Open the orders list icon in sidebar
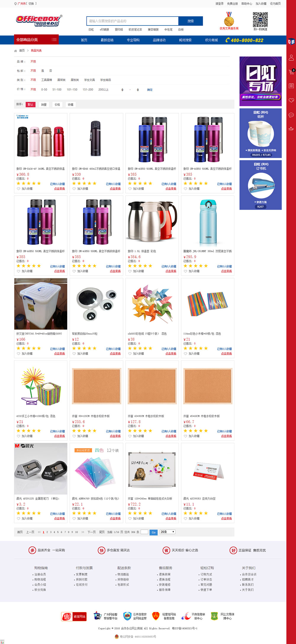 [291, 86]
